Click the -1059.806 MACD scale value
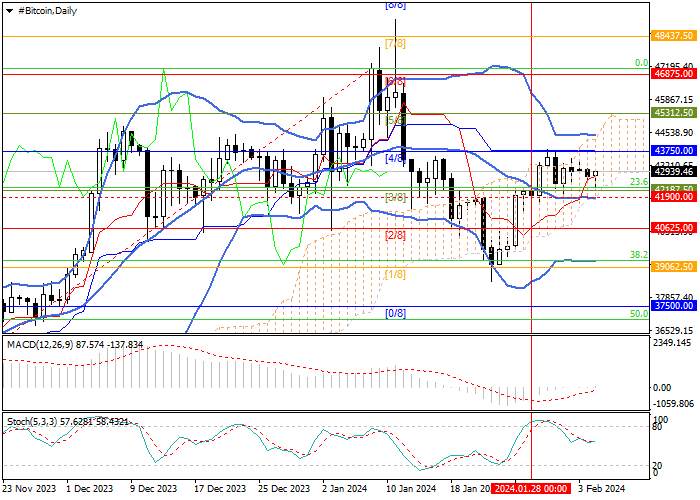This screenshot has width=700, height=500. click(673, 404)
